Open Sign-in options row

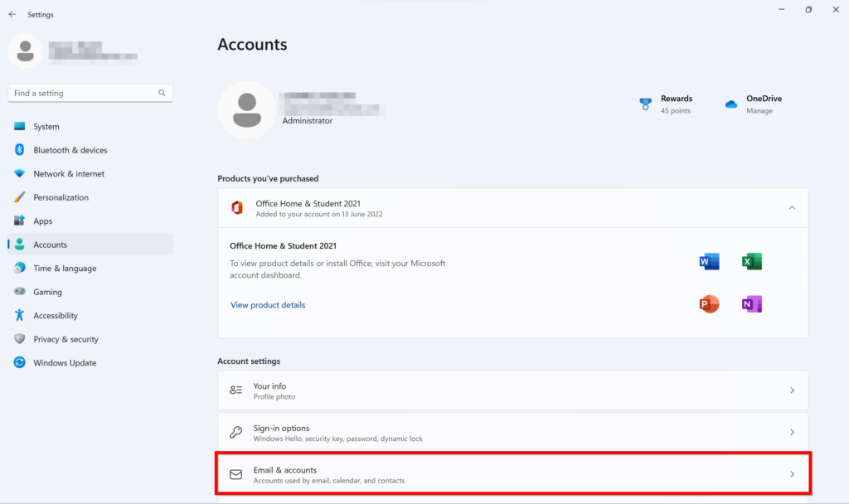(512, 433)
